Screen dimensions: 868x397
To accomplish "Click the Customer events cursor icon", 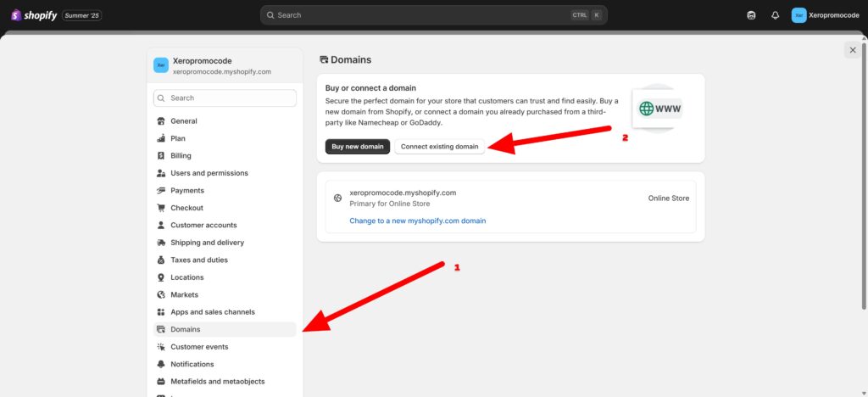I will (161, 347).
